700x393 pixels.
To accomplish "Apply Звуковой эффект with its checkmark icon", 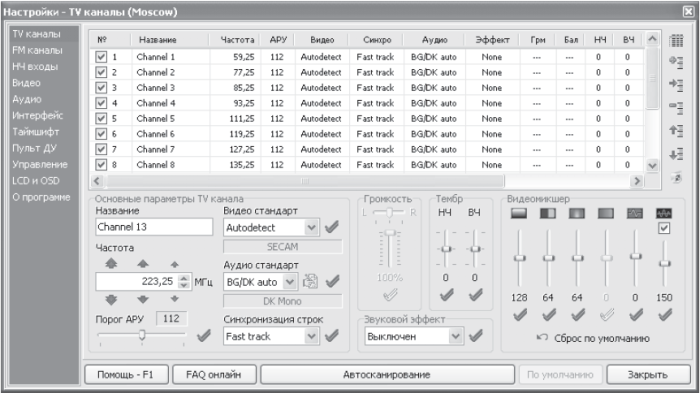I will point(476,335).
